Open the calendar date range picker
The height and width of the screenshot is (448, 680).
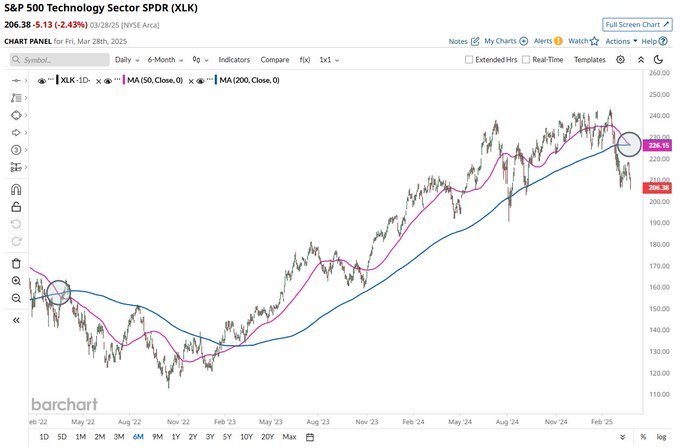pos(311,437)
